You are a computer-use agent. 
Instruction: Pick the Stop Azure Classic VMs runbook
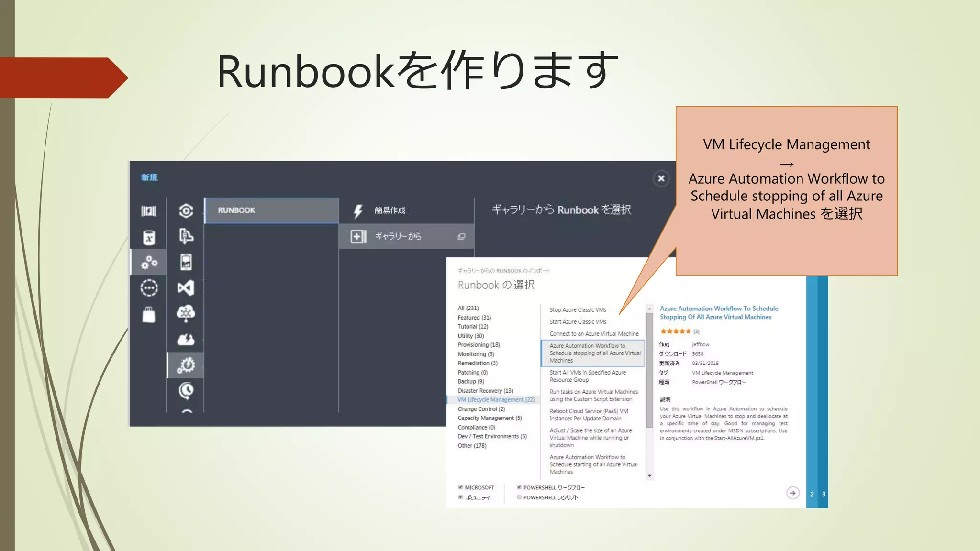[578, 310]
